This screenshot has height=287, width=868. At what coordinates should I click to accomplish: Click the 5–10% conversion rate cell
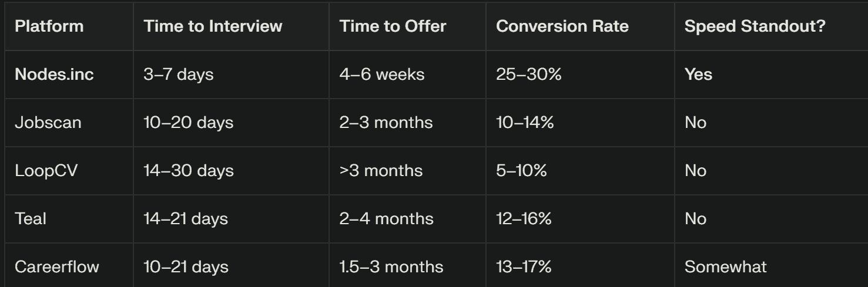pyautogui.click(x=522, y=171)
